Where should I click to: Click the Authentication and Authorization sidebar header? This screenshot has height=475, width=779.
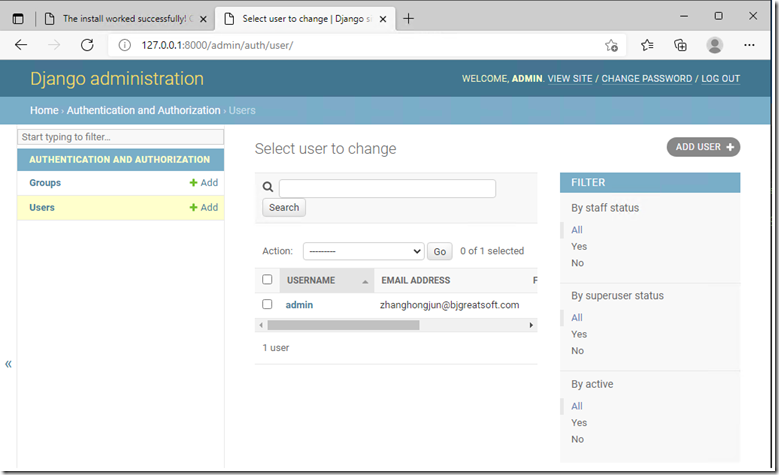(120, 159)
